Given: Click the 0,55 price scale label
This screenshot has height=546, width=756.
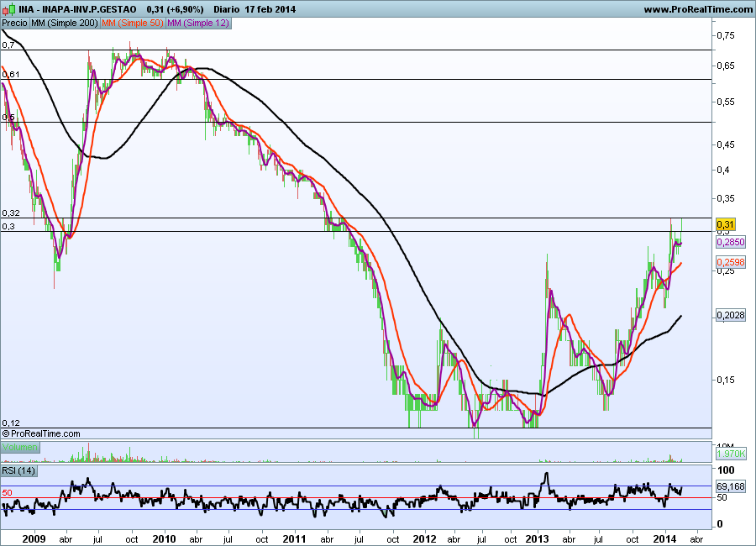Looking at the screenshot, I should click(726, 102).
